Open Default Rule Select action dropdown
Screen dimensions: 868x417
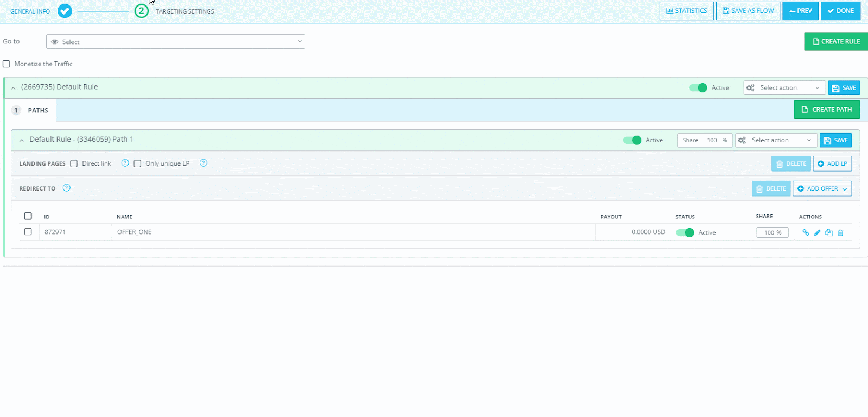[784, 88]
